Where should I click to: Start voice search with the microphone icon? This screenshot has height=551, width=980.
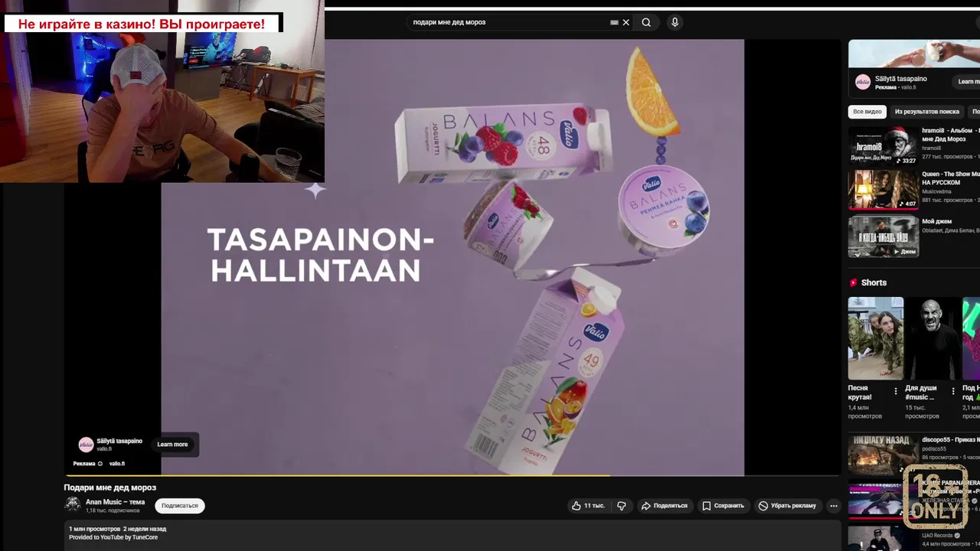point(675,22)
